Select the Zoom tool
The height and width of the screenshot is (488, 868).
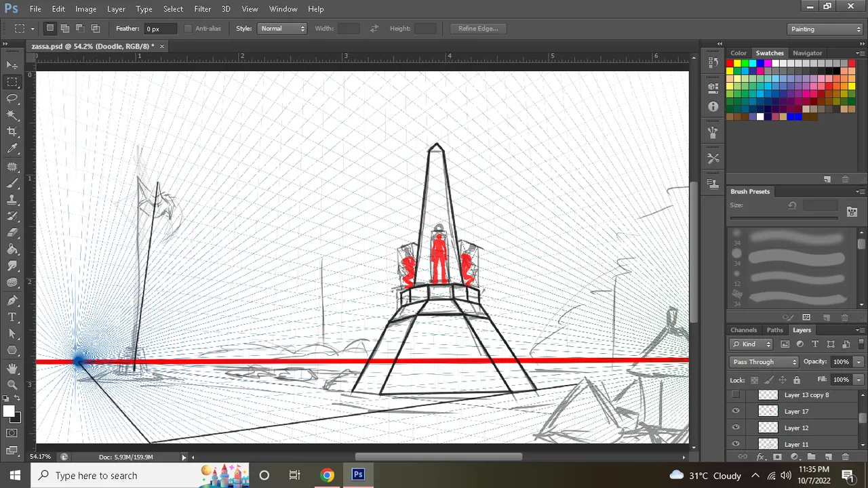12,384
